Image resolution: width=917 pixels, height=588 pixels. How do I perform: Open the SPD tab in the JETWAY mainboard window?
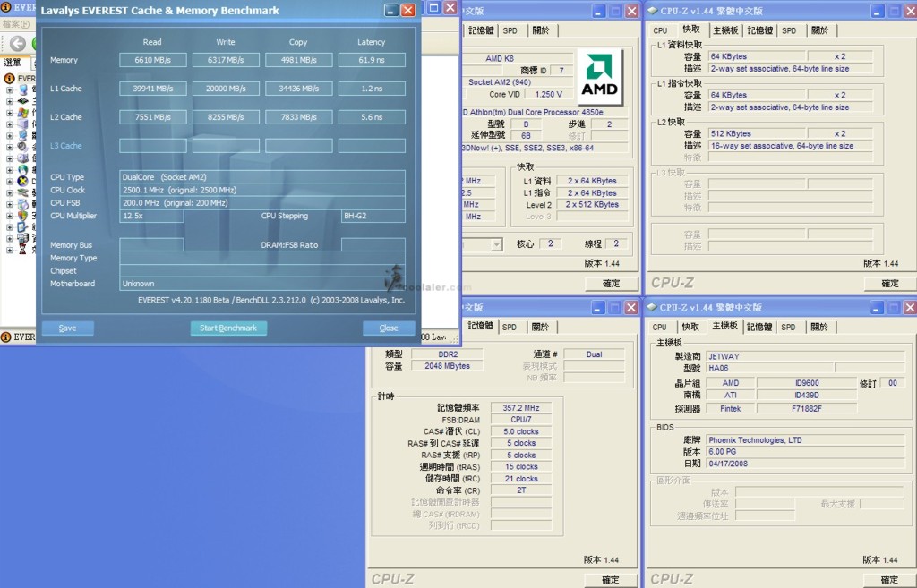pyautogui.click(x=788, y=327)
